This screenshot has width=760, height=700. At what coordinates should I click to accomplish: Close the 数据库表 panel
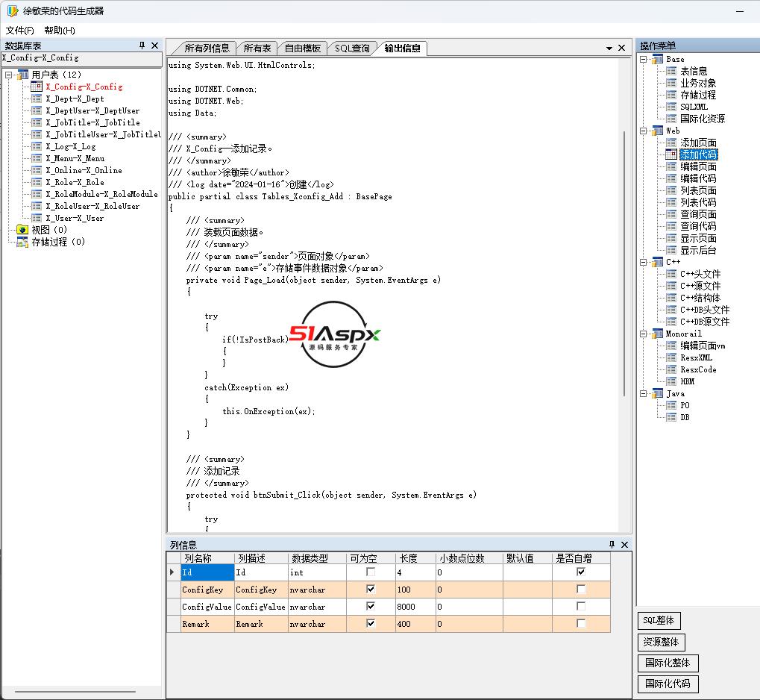click(x=154, y=45)
